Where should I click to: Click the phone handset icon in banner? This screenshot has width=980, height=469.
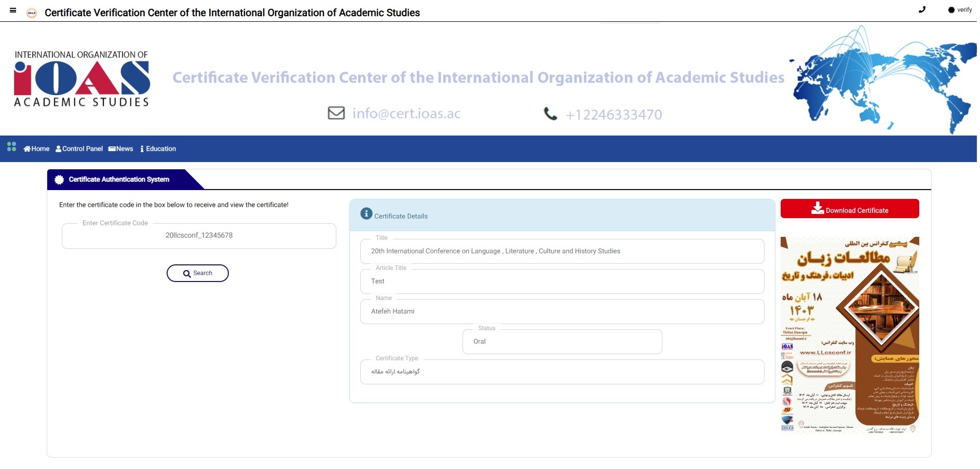(550, 113)
